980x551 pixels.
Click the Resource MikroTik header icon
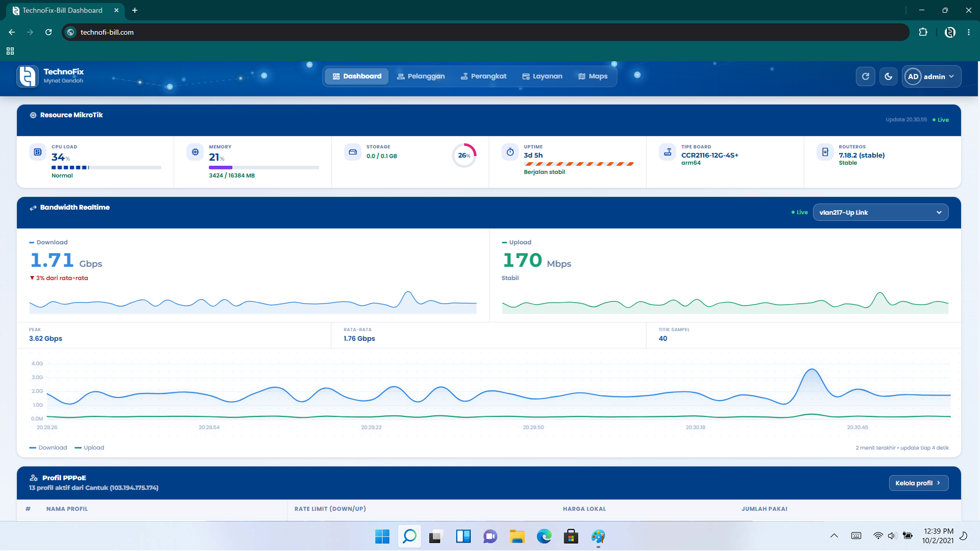click(x=33, y=115)
